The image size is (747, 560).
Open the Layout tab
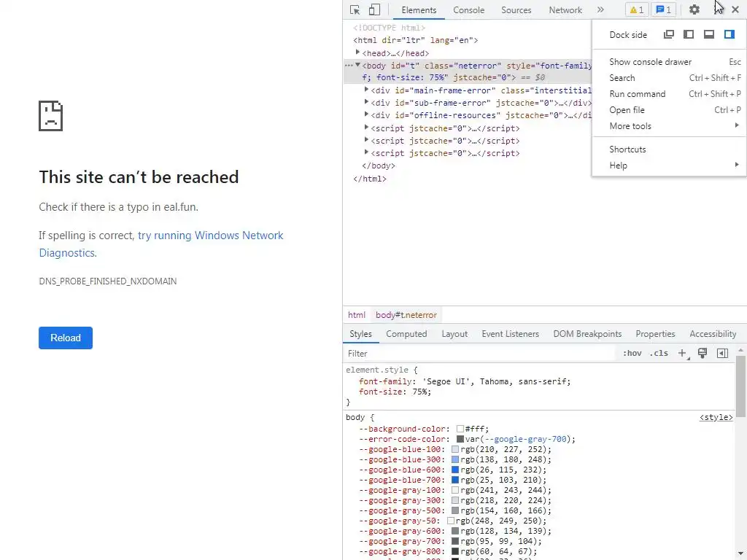(x=454, y=334)
